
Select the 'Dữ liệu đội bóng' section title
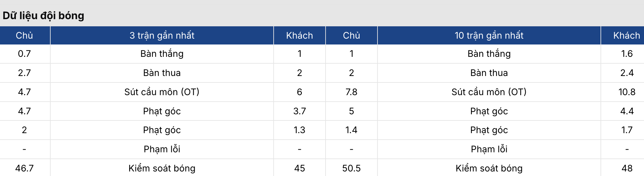coord(43,16)
